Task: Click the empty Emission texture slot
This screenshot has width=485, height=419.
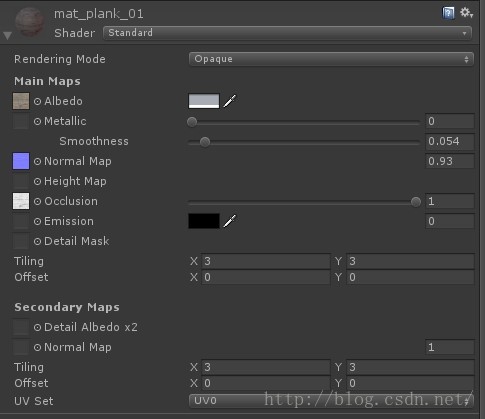Action: (x=21, y=221)
